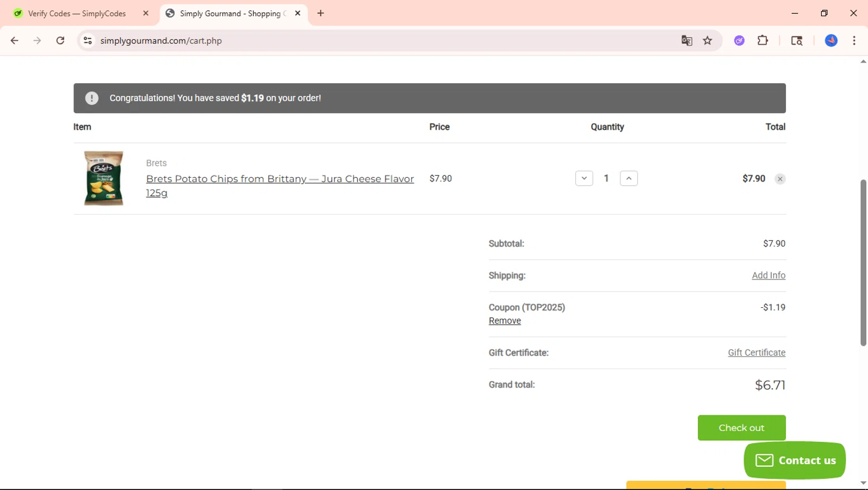
Task: Go back to the previous page
Action: tap(14, 40)
